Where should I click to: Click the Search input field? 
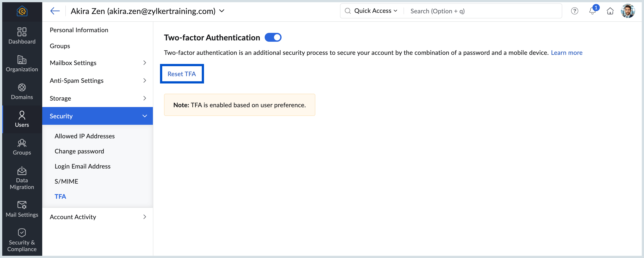(x=482, y=11)
